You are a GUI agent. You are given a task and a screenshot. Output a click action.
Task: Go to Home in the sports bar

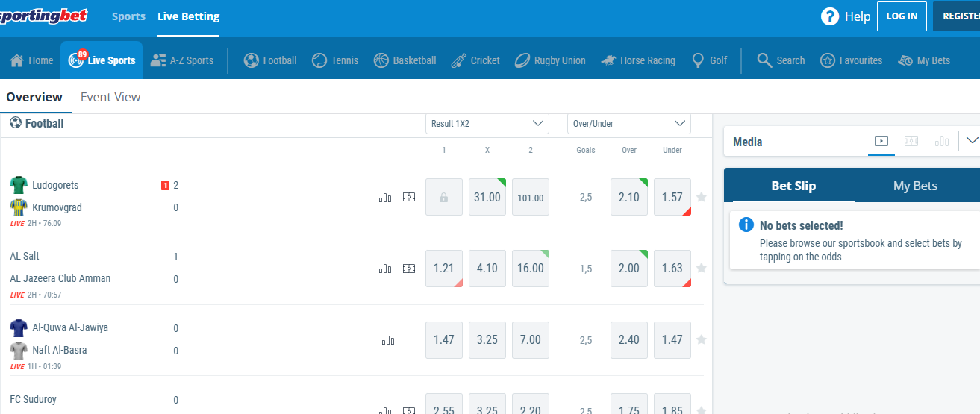[x=31, y=60]
